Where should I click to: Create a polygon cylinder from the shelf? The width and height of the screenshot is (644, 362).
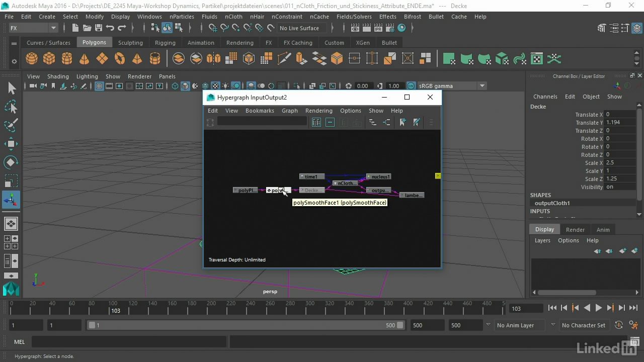click(x=67, y=59)
